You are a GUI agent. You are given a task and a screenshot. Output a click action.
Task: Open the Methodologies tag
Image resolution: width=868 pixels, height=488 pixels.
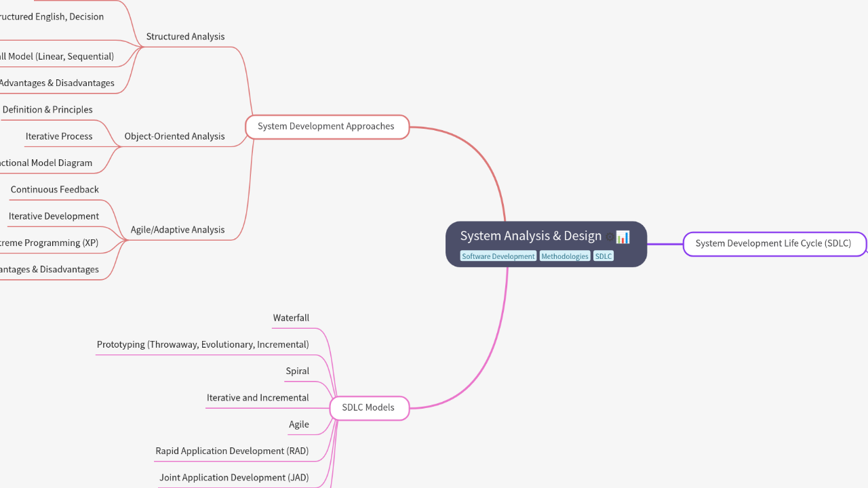pos(565,256)
